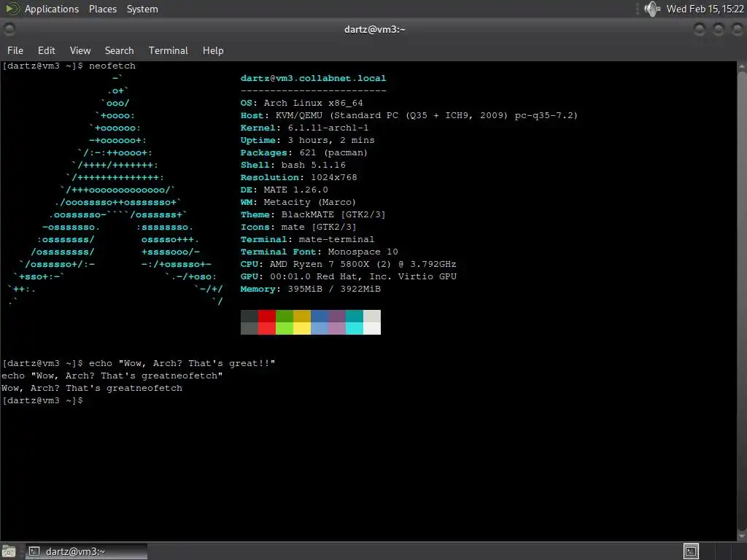Image resolution: width=747 pixels, height=560 pixels.
Task: Open the Help menu
Action: [x=213, y=50]
